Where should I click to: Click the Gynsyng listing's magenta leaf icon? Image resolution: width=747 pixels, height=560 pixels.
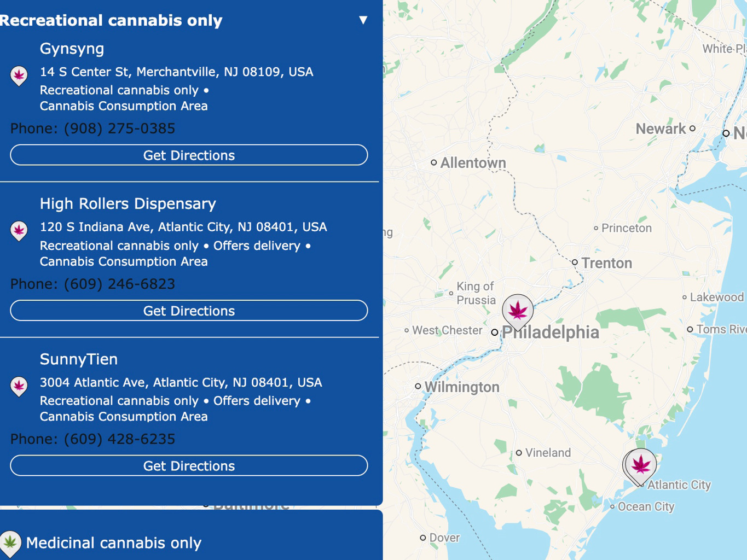[x=19, y=75]
